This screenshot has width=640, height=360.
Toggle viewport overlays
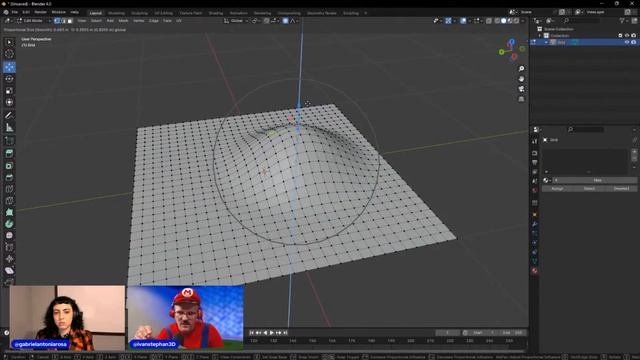point(463,20)
